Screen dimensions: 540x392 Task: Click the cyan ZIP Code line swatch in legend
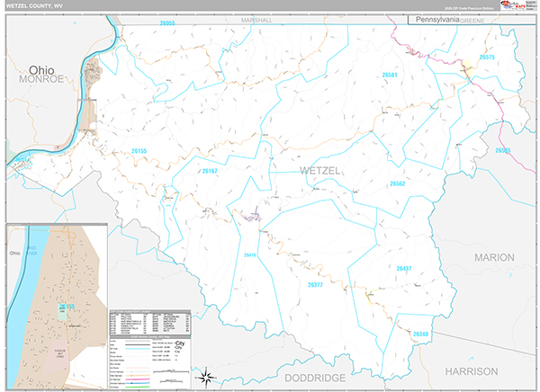pyautogui.click(x=138, y=349)
